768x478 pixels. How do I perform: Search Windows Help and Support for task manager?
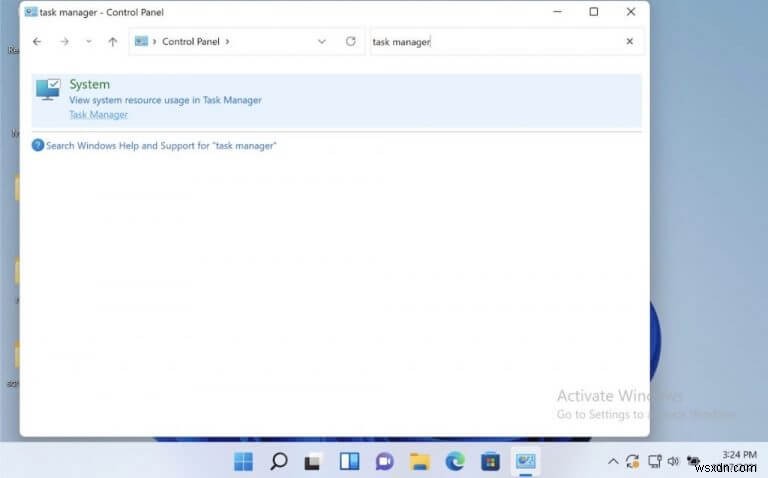(x=161, y=145)
